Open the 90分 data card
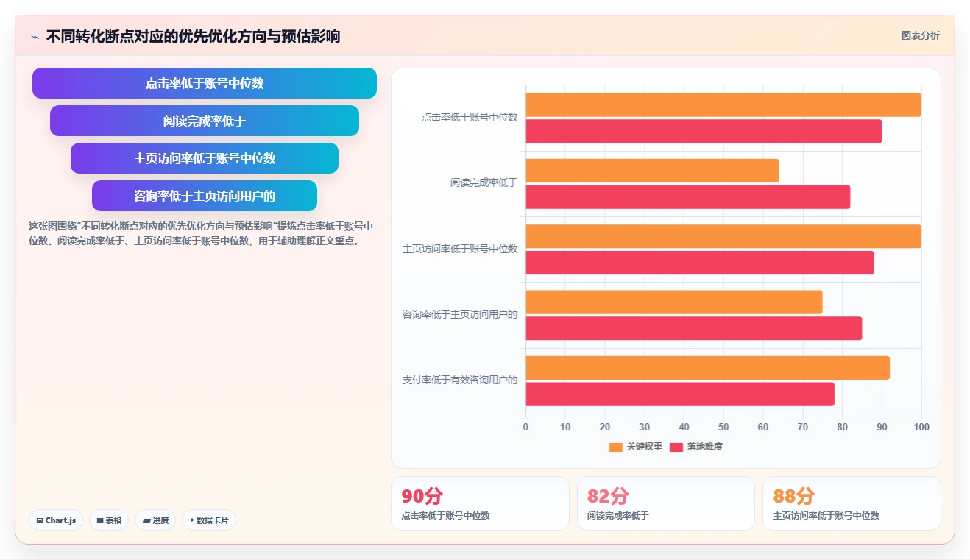The height and width of the screenshot is (560, 970). (x=480, y=503)
